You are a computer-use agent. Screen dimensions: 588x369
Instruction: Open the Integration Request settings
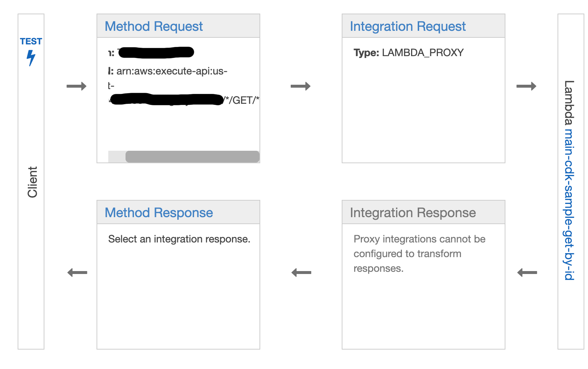tap(408, 26)
